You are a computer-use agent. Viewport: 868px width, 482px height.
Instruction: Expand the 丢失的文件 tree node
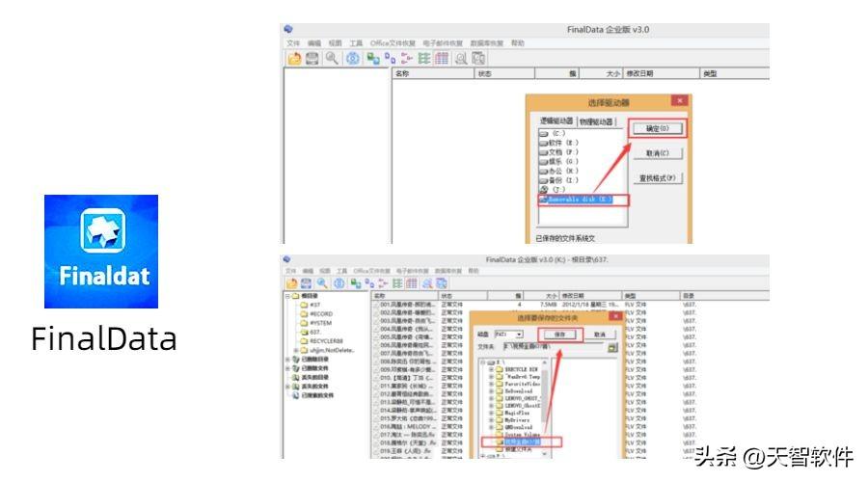coord(287,387)
